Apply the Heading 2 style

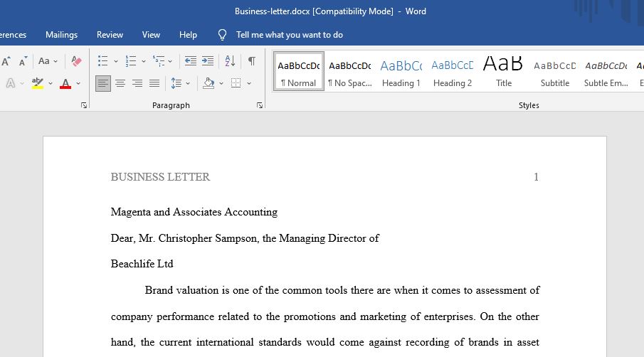pos(453,71)
